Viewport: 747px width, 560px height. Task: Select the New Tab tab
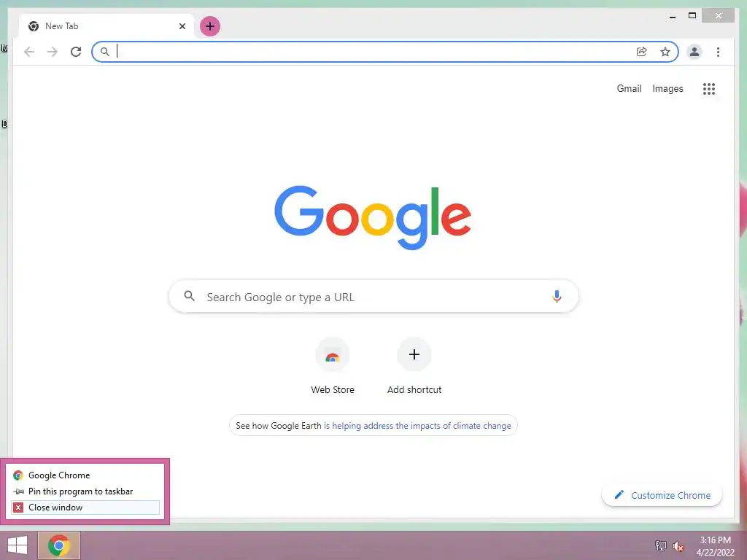(107, 26)
